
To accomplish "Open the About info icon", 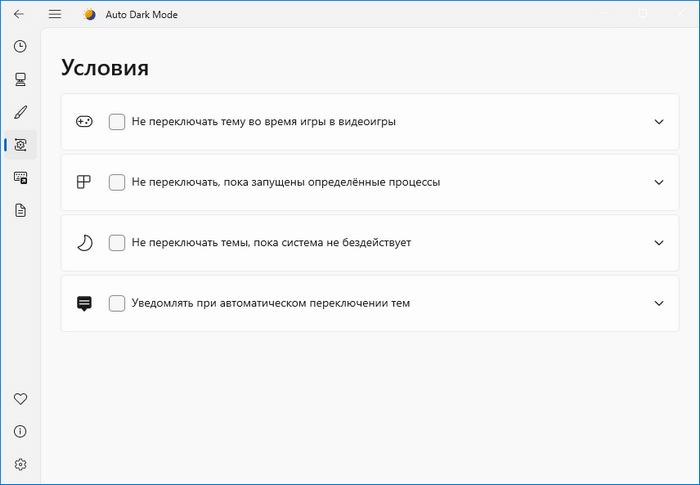I will [x=21, y=431].
